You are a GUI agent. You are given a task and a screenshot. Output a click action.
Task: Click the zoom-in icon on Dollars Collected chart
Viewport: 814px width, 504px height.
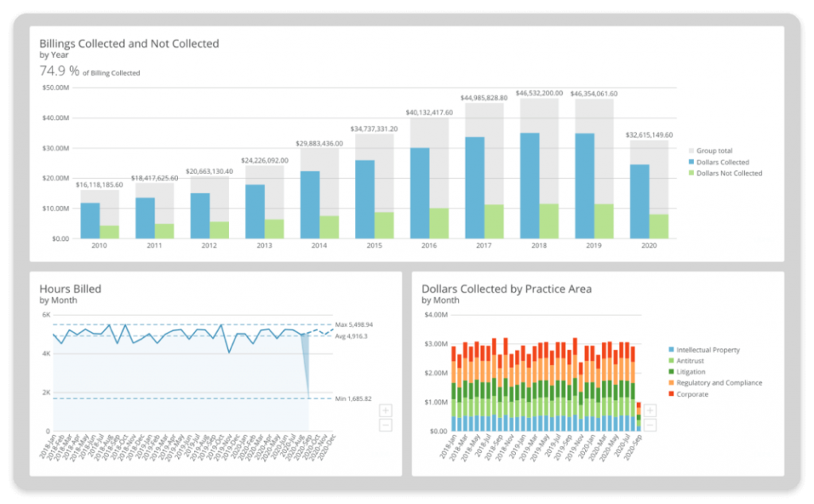tap(650, 410)
